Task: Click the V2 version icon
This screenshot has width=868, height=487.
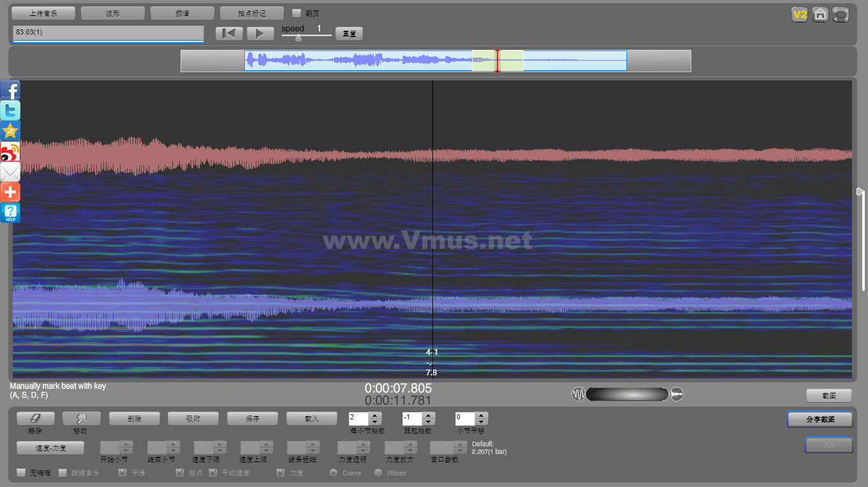Action: 799,15
